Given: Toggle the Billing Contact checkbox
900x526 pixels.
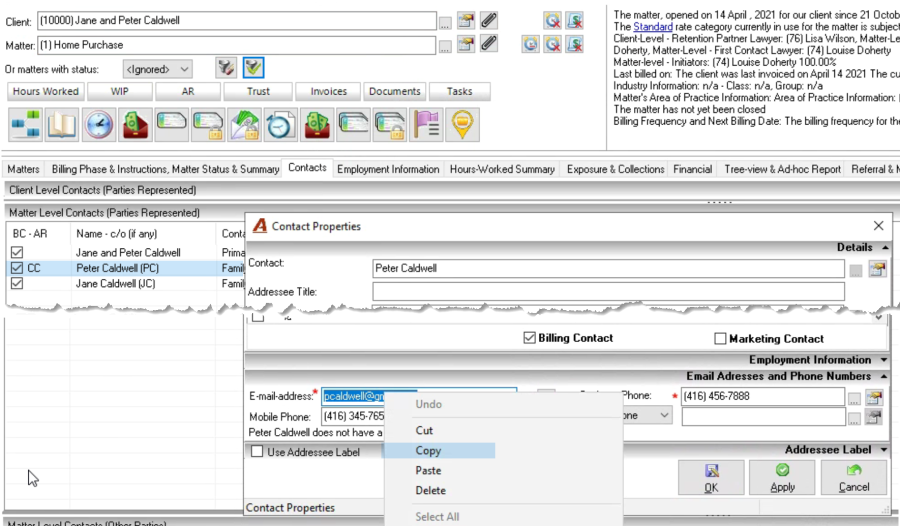Looking at the screenshot, I should (530, 338).
